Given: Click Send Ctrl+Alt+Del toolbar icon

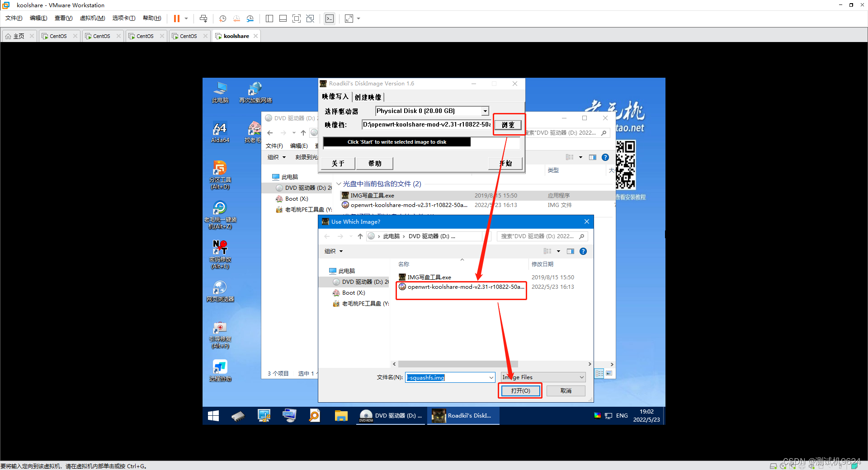Looking at the screenshot, I should [x=203, y=19].
